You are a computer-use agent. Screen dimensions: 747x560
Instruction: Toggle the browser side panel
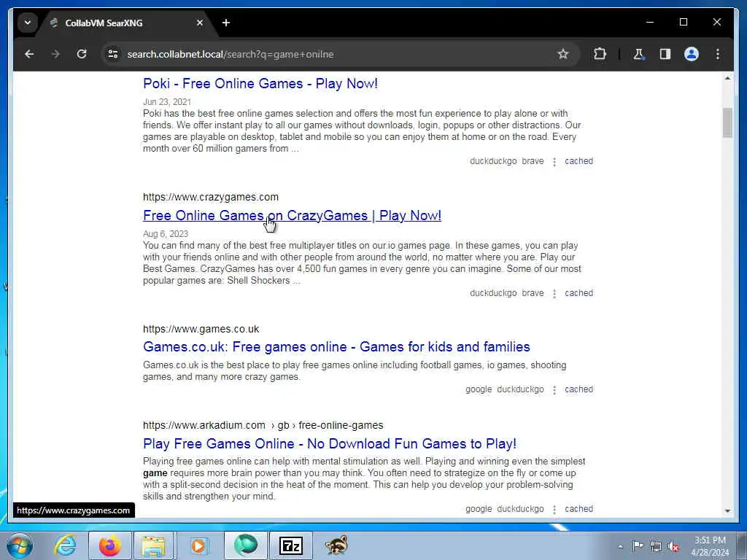[x=665, y=54]
